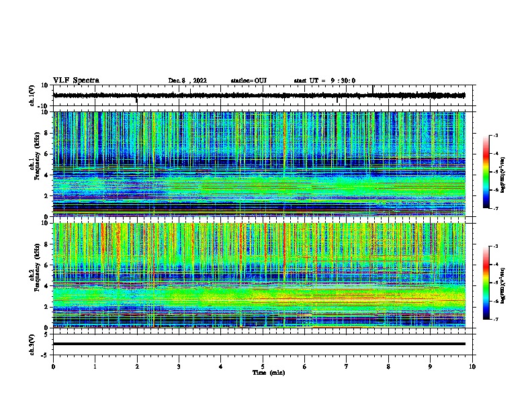Click the "8" kHz tick on ch.1 frequency axis

tap(47, 133)
